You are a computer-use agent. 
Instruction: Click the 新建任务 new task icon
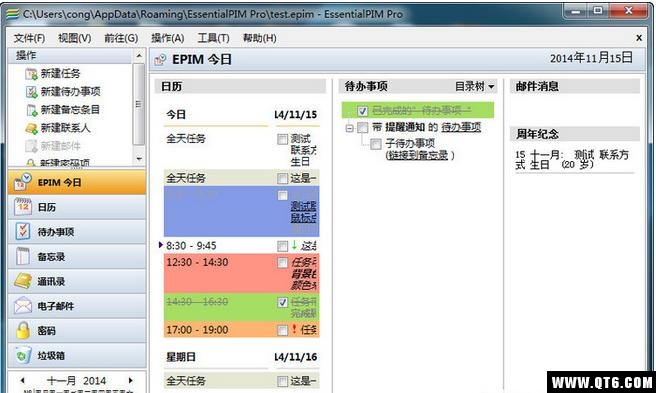[x=31, y=74]
